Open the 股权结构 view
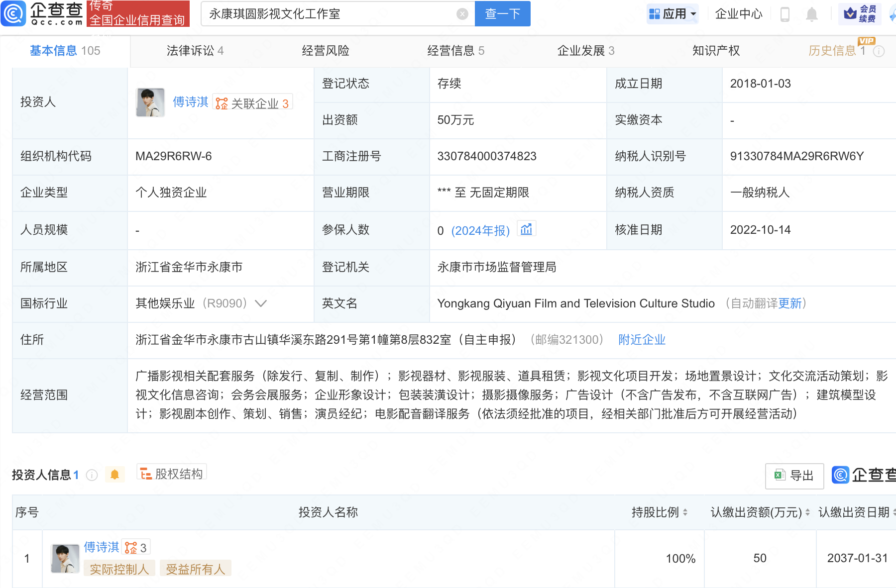The image size is (896, 588). click(x=172, y=474)
